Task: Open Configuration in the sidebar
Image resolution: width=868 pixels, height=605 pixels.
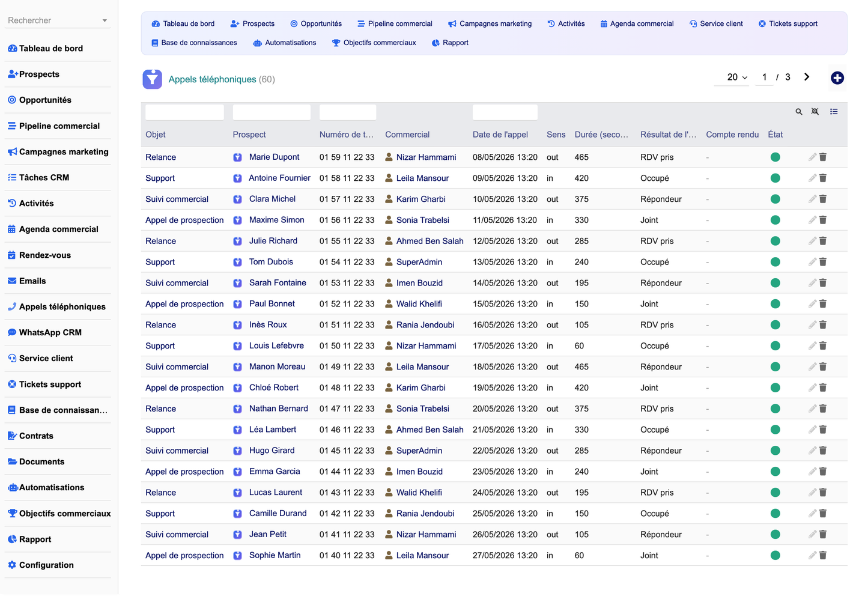Action: (46, 565)
